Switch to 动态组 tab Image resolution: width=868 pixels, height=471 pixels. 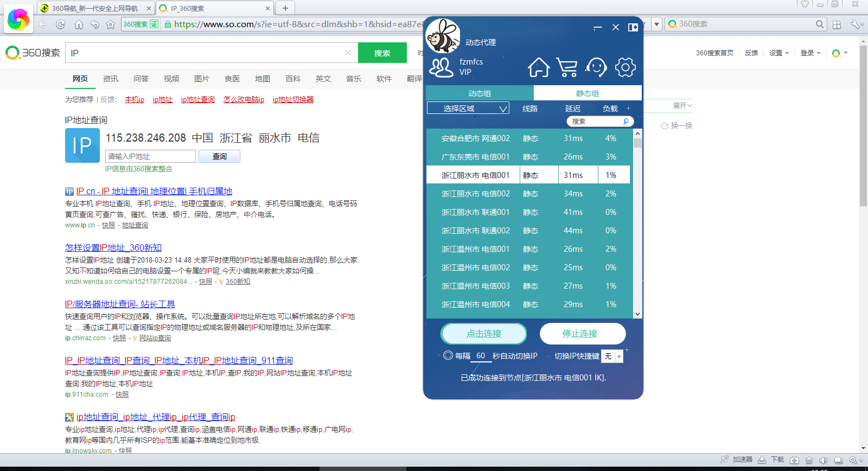tap(480, 93)
